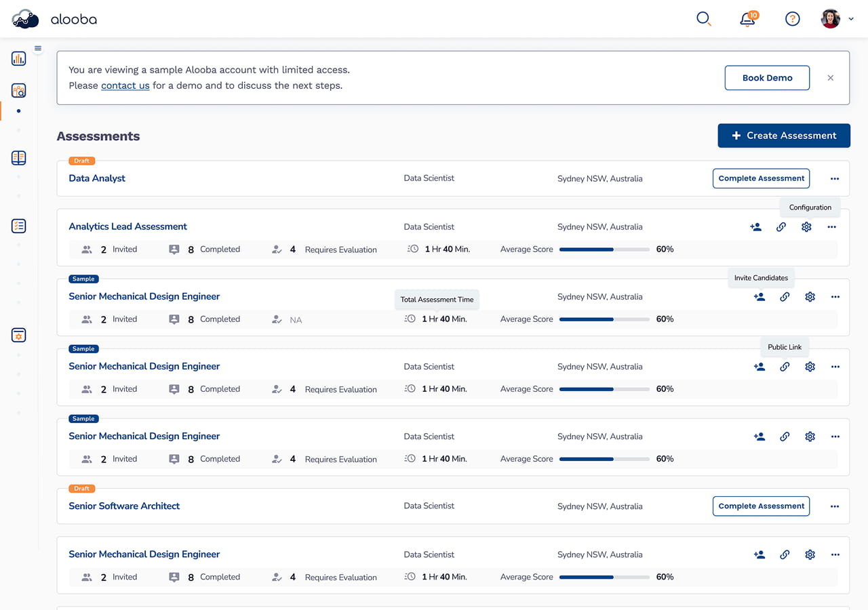Screen dimensions: 868x610
Task: Open the checklist sidebar icon
Action: pyautogui.click(x=19, y=226)
